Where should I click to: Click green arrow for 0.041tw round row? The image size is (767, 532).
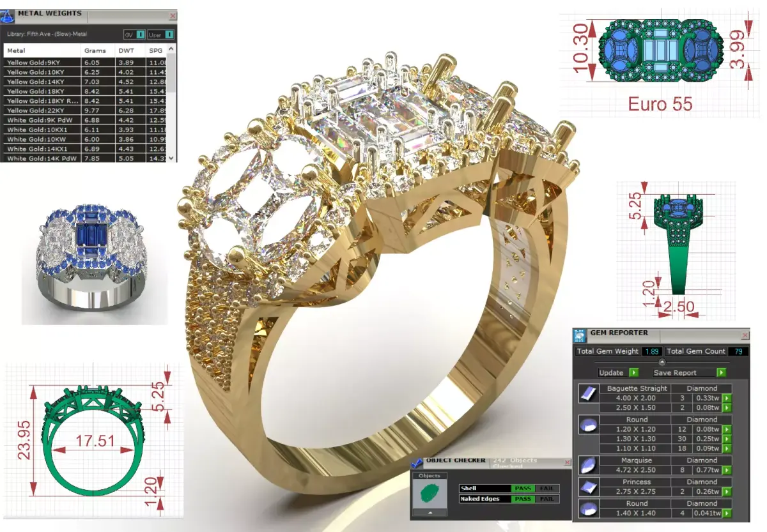pyautogui.click(x=727, y=513)
